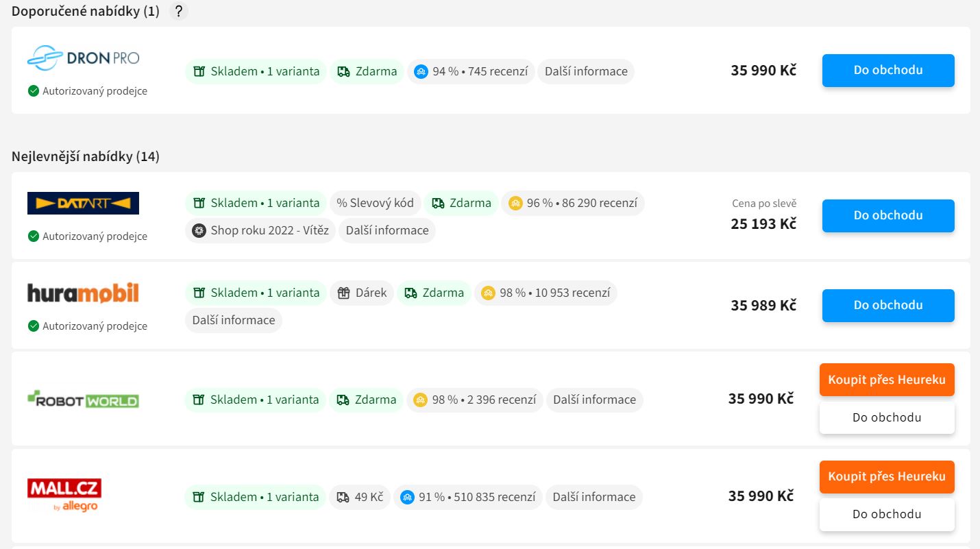Click the huramobil shop logo
The width and height of the screenshot is (980, 549).
tap(83, 293)
